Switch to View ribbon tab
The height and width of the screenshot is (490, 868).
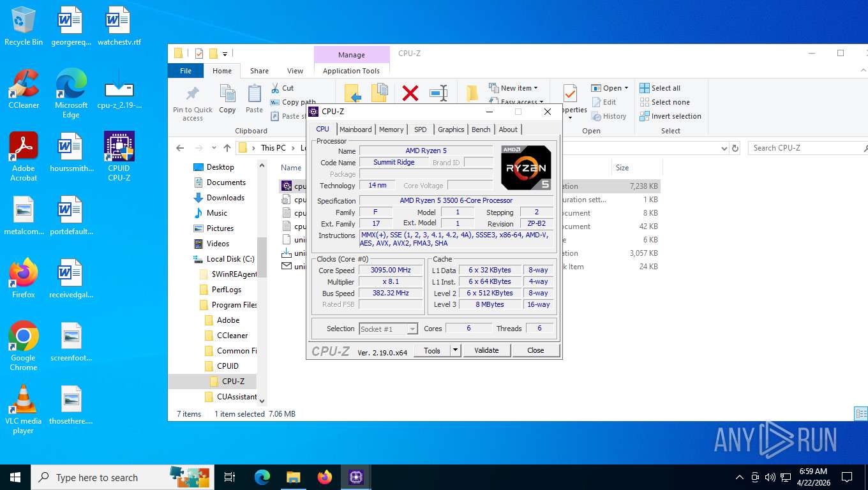(295, 71)
